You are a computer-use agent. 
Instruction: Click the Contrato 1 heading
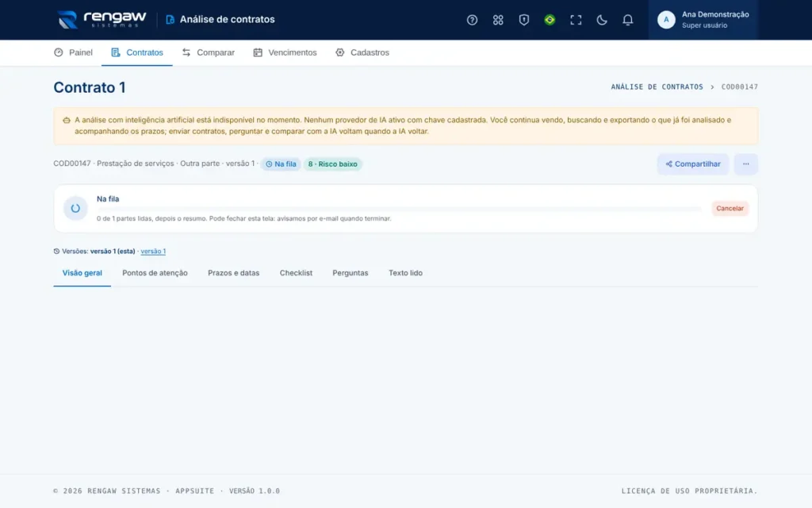coord(90,87)
